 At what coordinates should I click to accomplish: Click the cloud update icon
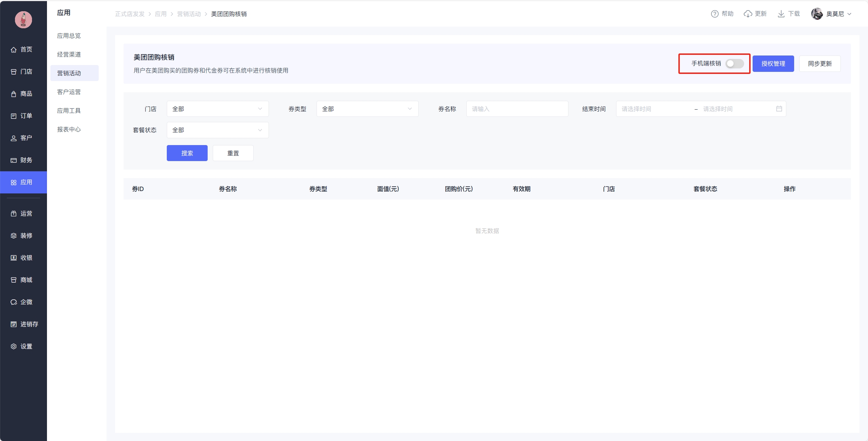tap(748, 14)
